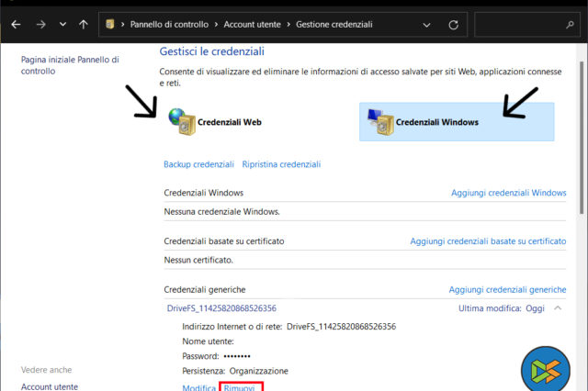This screenshot has width=588, height=391.
Task: Click the back navigation arrow
Action: click(x=16, y=24)
